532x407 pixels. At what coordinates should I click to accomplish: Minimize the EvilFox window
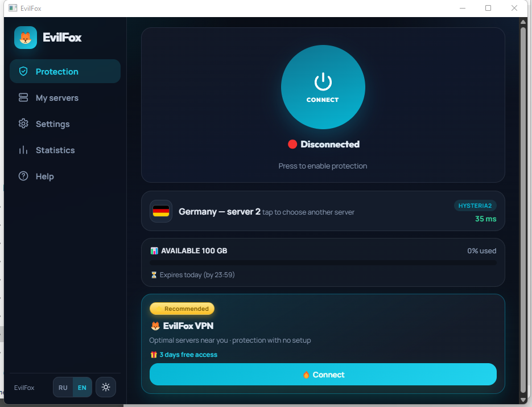[x=463, y=8]
